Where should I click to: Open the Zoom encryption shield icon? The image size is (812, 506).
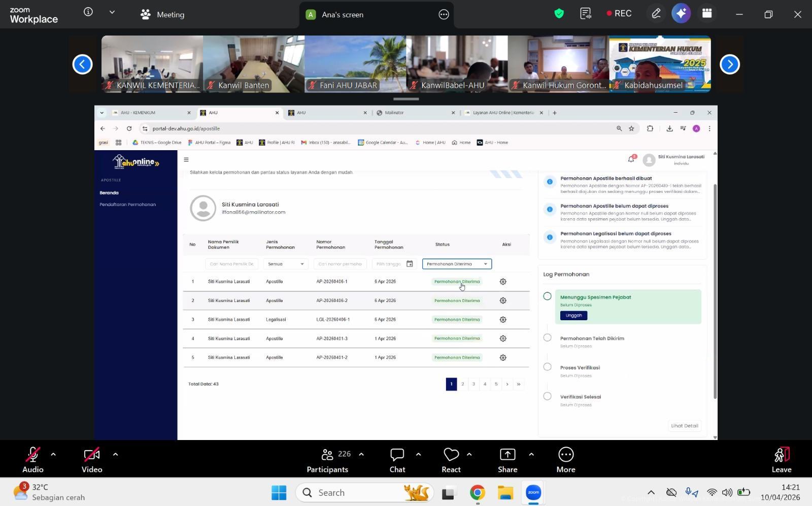pyautogui.click(x=559, y=14)
